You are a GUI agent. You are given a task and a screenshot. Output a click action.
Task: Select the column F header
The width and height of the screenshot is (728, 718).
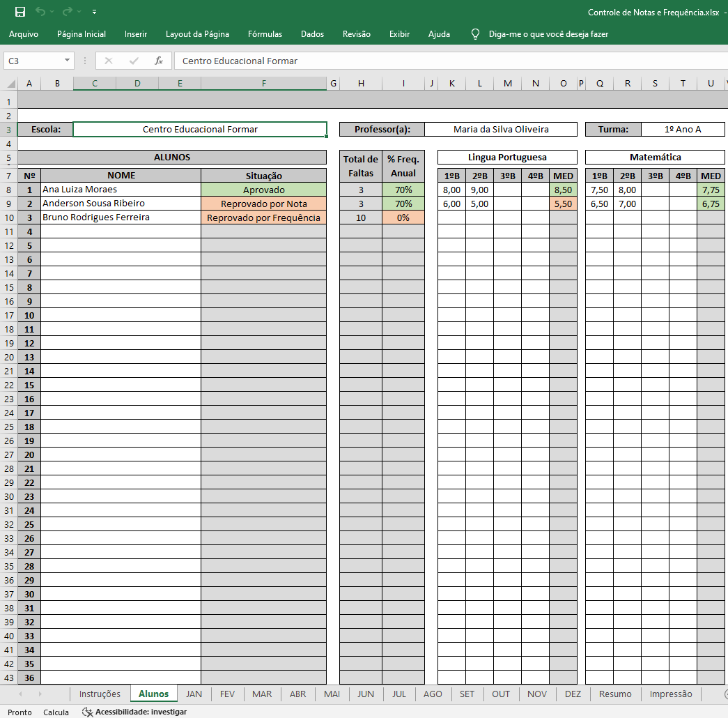[263, 84]
